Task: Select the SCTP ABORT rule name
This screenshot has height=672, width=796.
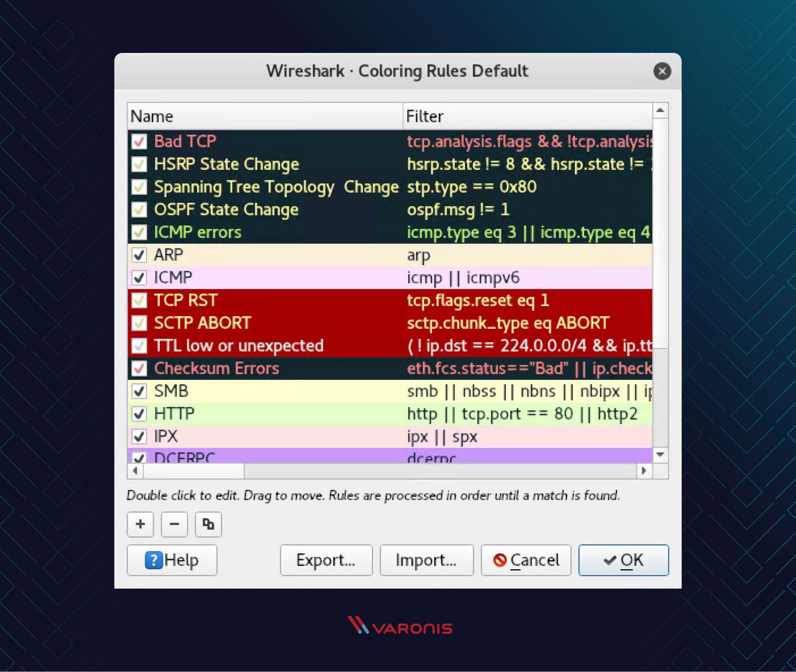Action: coord(202,323)
